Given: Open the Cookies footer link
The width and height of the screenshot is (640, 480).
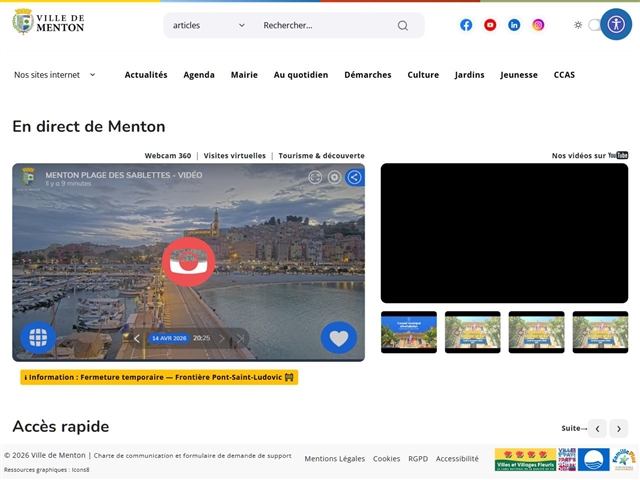Looking at the screenshot, I should click(x=386, y=459).
